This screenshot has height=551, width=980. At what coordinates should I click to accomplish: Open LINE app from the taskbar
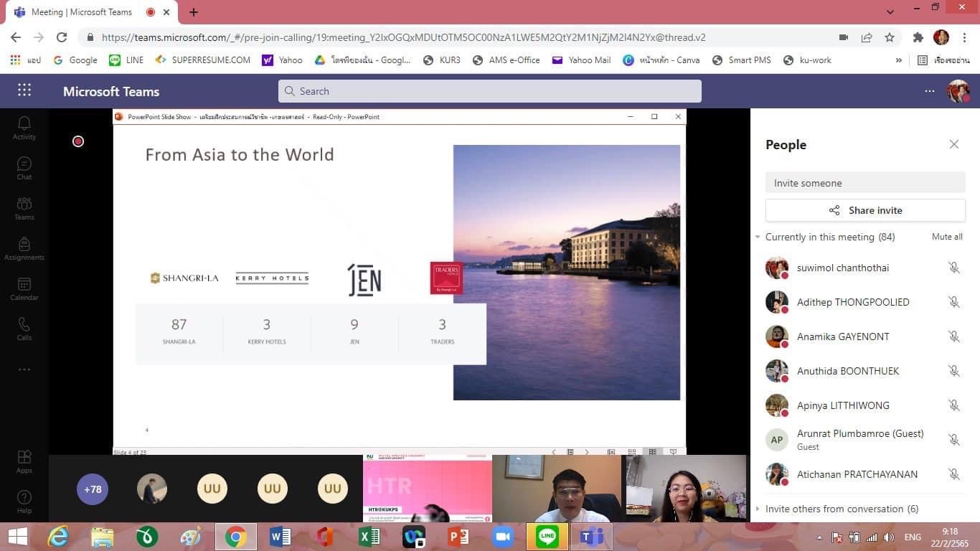[547, 537]
